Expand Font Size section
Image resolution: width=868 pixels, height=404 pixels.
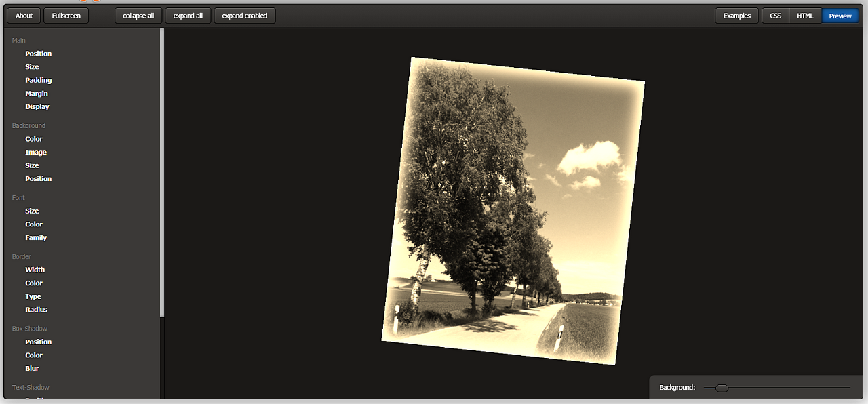(x=32, y=211)
